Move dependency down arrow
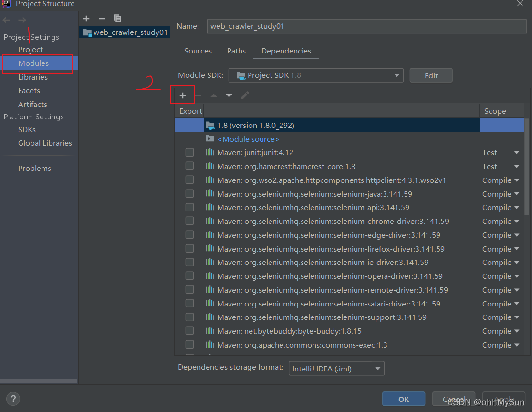The height and width of the screenshot is (412, 532). (229, 95)
